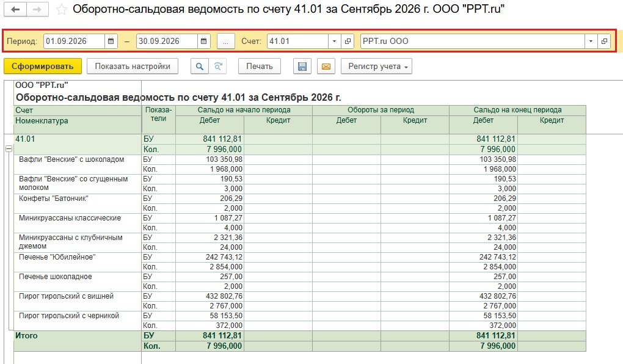Click the Итого row label

pyautogui.click(x=26, y=335)
